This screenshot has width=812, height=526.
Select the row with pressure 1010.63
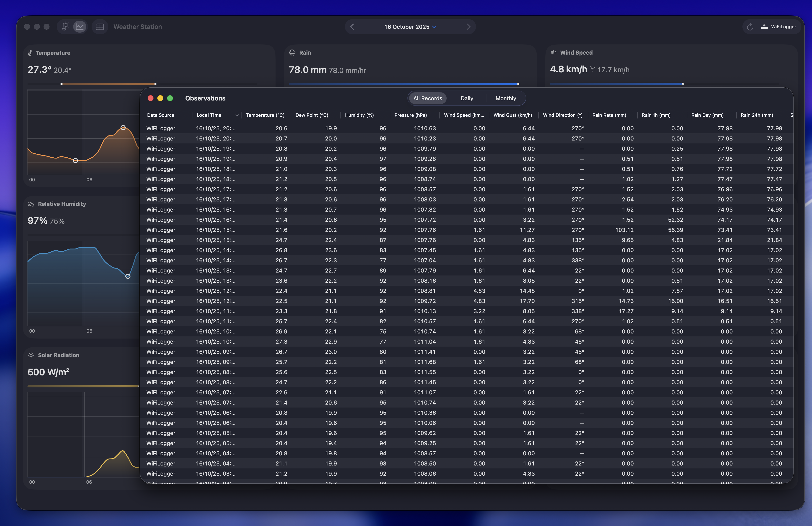pyautogui.click(x=425, y=128)
